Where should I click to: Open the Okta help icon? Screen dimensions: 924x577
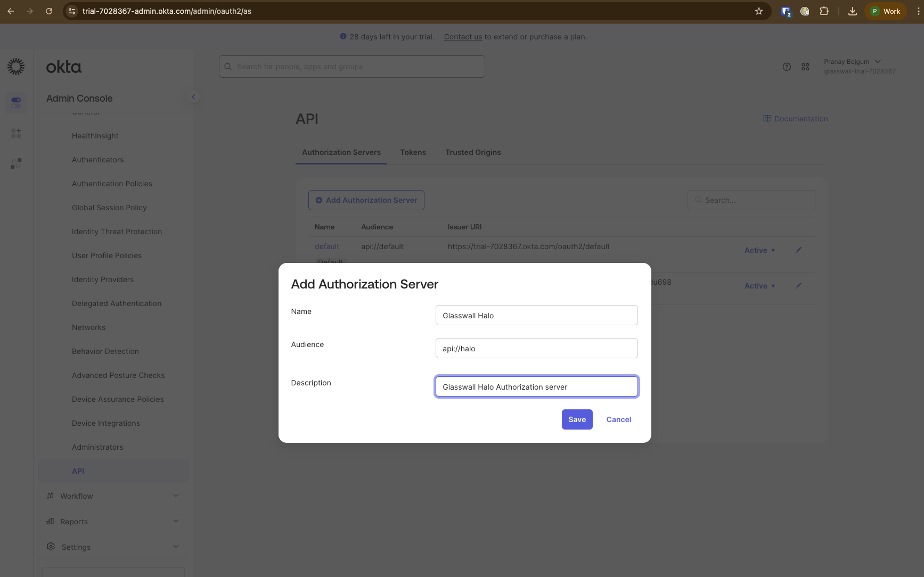[x=787, y=67]
